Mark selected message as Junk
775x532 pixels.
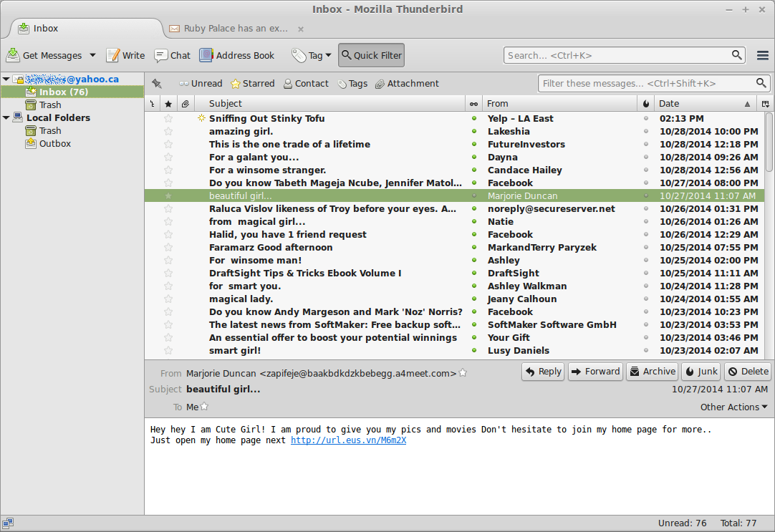click(x=701, y=372)
